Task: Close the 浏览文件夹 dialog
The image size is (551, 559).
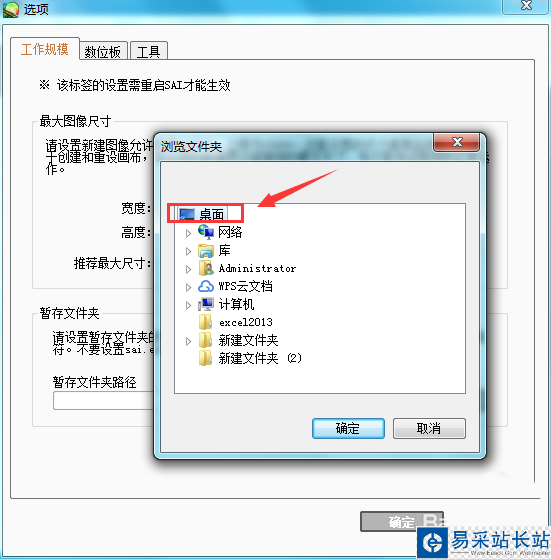Action: (x=457, y=142)
